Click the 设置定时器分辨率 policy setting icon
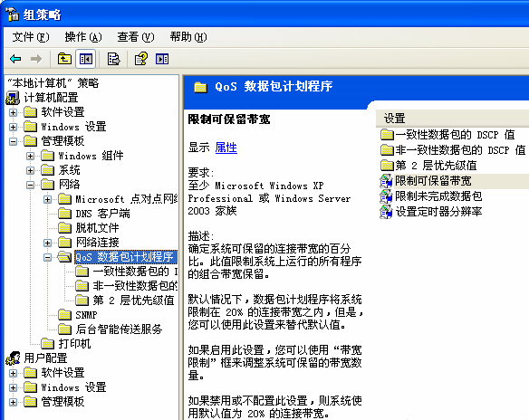Image resolution: width=529 pixels, height=420 pixels. (x=386, y=212)
